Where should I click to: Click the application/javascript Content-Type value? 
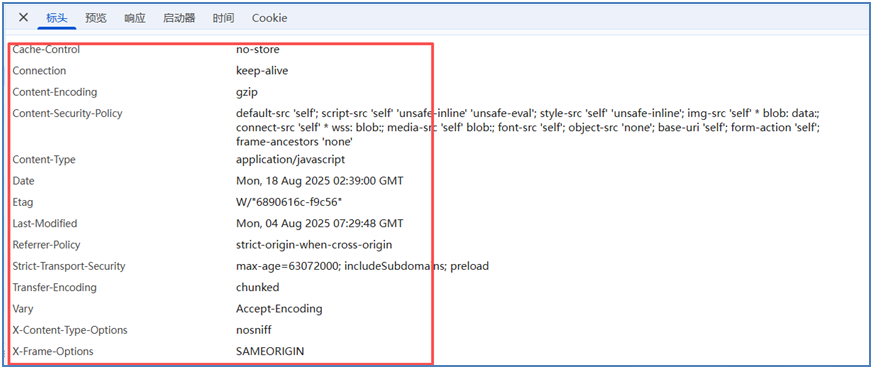(291, 160)
